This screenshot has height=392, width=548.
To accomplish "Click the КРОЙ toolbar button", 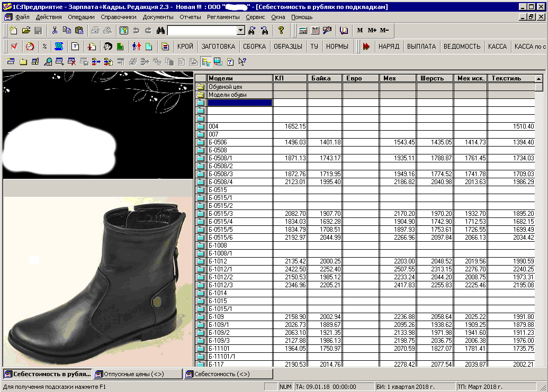I will 185,46.
